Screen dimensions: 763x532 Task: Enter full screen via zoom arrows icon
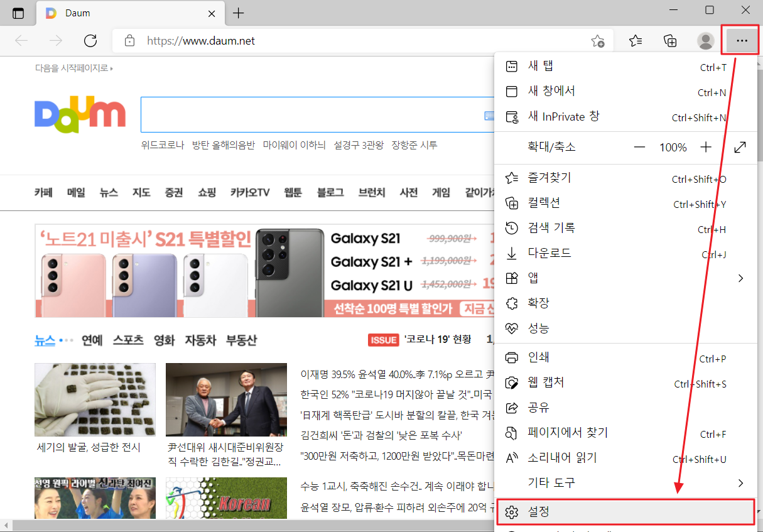740,147
